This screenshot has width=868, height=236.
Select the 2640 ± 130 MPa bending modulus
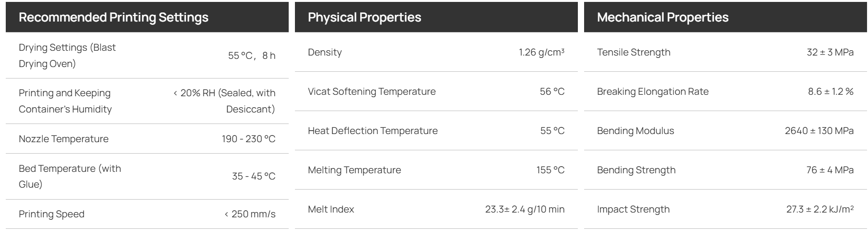[819, 131]
